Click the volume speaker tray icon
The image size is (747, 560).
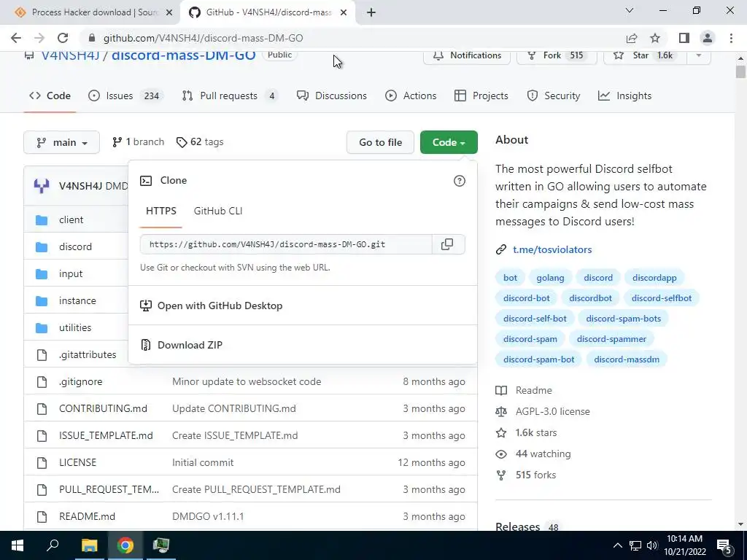pyautogui.click(x=651, y=545)
